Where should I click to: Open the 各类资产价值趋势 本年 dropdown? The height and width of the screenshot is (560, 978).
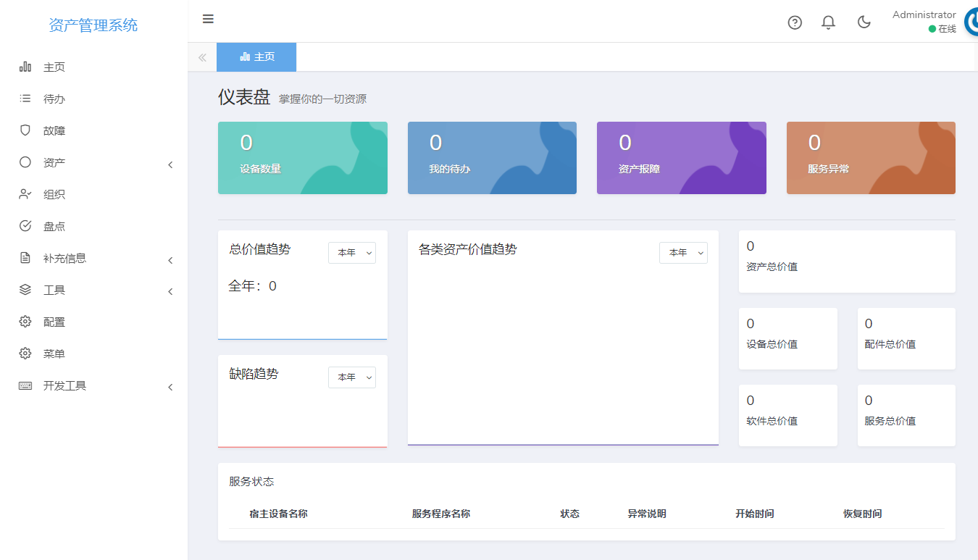[x=683, y=253]
